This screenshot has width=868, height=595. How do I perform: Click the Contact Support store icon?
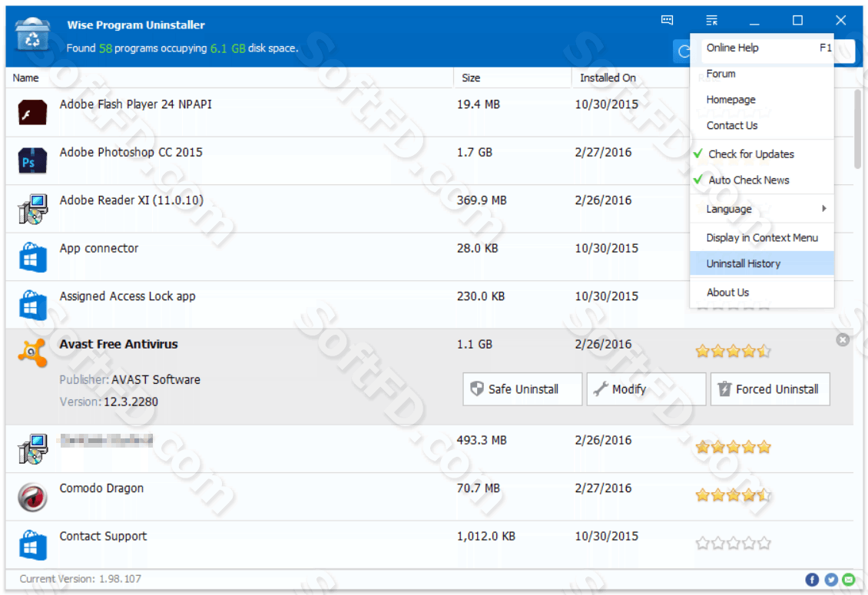click(32, 544)
